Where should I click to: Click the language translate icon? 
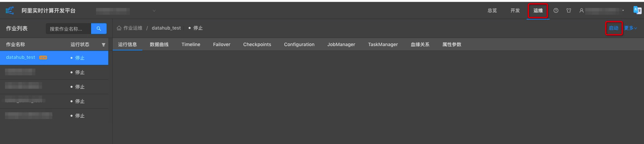(x=638, y=10)
